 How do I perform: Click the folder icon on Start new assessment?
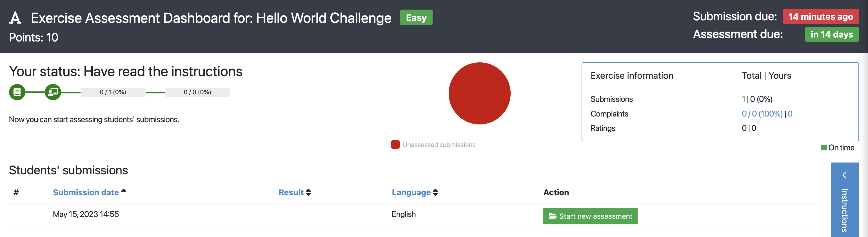pos(552,216)
